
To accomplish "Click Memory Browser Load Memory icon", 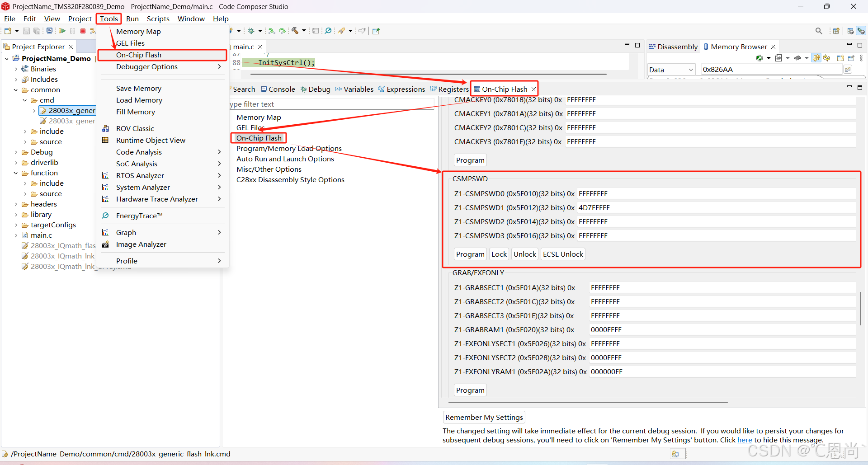I will pyautogui.click(x=797, y=58).
